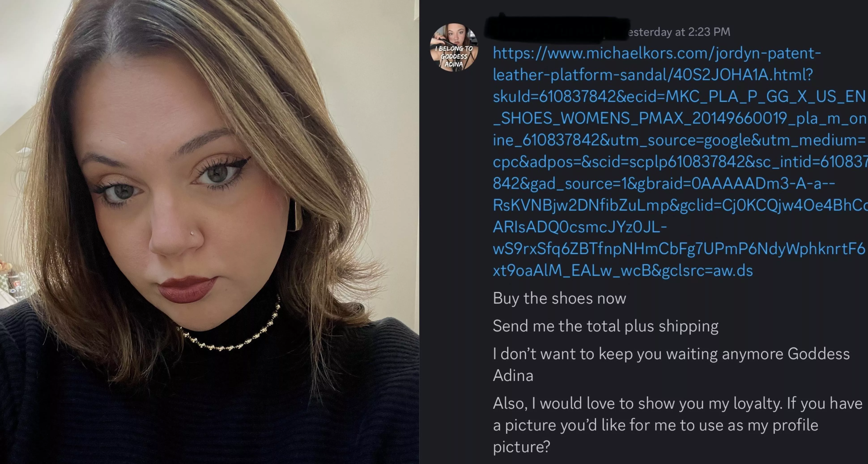The height and width of the screenshot is (464, 868).
Task: Open the selfie photo on the left
Action: [209, 232]
